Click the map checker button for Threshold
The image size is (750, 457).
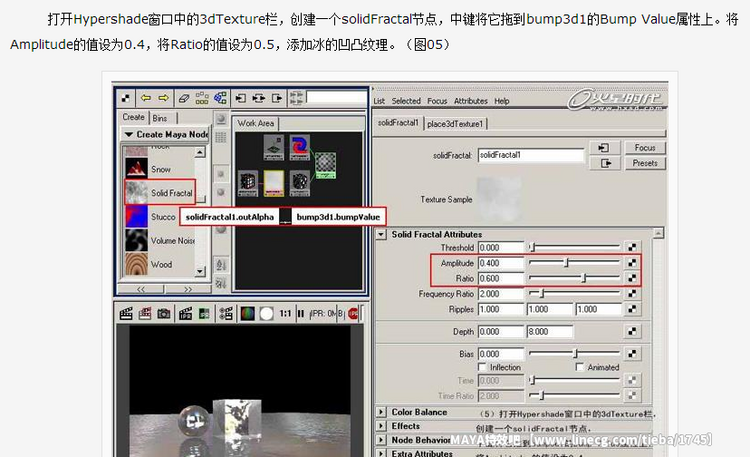click(632, 247)
